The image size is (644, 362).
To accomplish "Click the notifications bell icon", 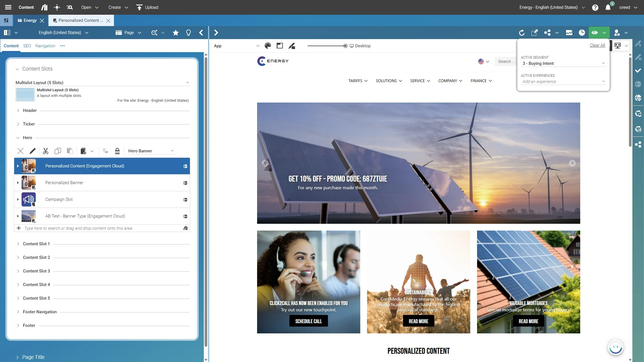I will [608, 7].
